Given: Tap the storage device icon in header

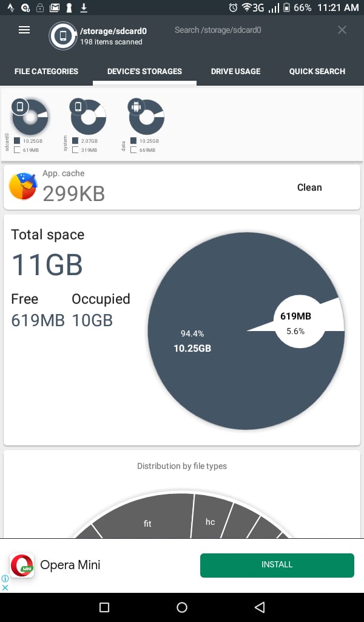Looking at the screenshot, I should tap(63, 36).
